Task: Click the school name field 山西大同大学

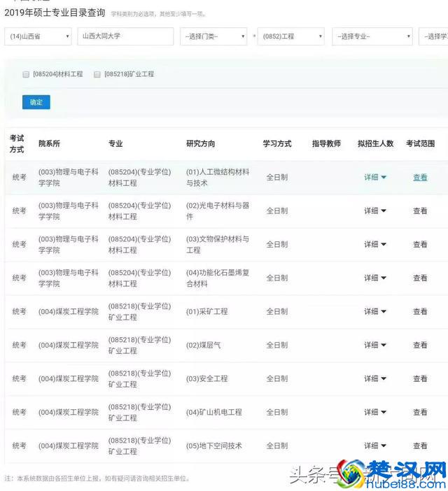Action: (125, 36)
